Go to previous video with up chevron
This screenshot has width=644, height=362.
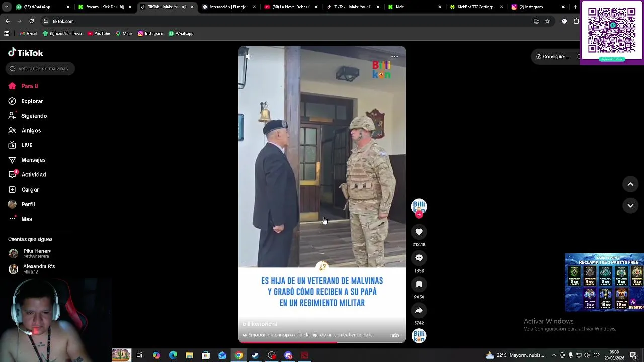click(x=630, y=184)
